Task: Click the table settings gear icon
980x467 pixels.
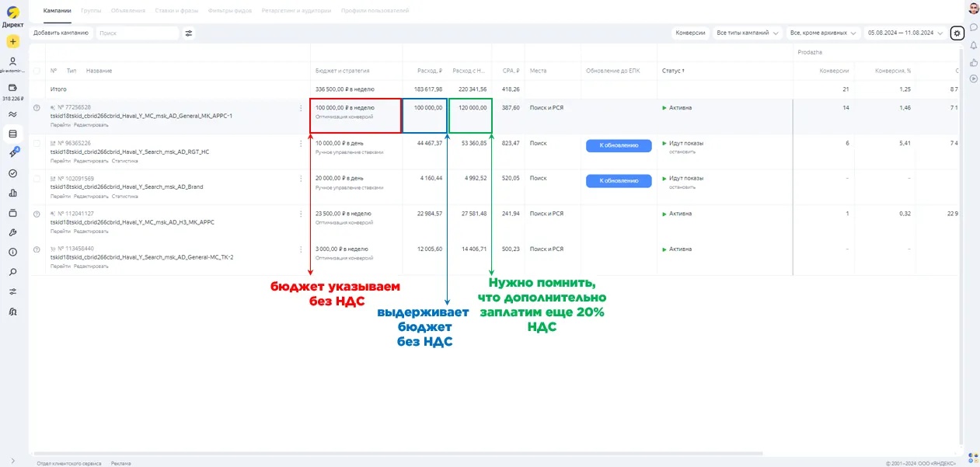Action: coord(957,33)
